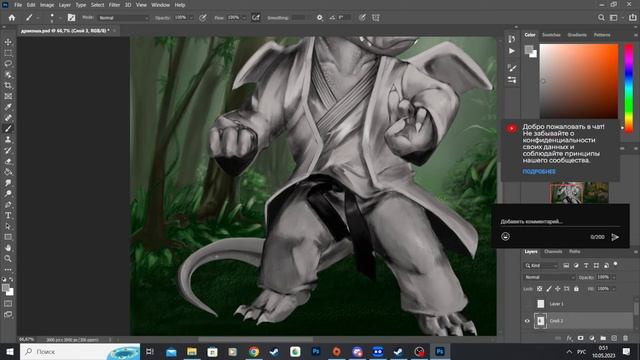Open emoji picker in chat
Image resolution: width=640 pixels, height=360 pixels.
tap(505, 237)
